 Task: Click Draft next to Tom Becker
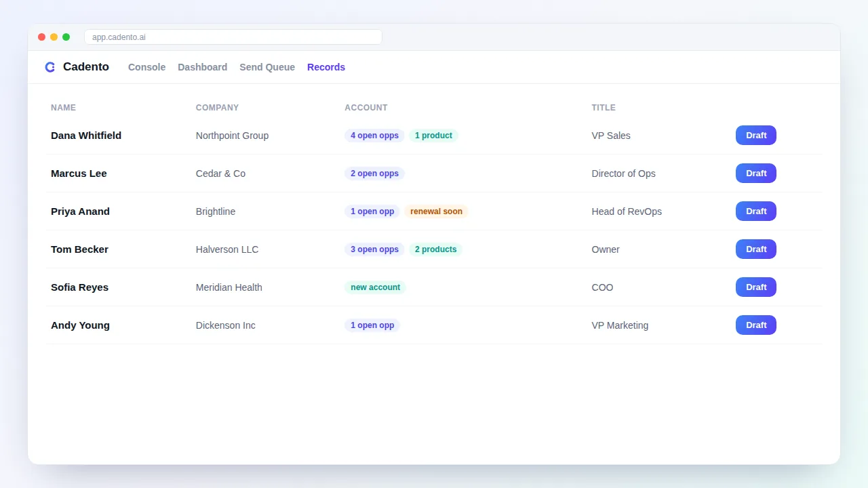[x=756, y=249]
